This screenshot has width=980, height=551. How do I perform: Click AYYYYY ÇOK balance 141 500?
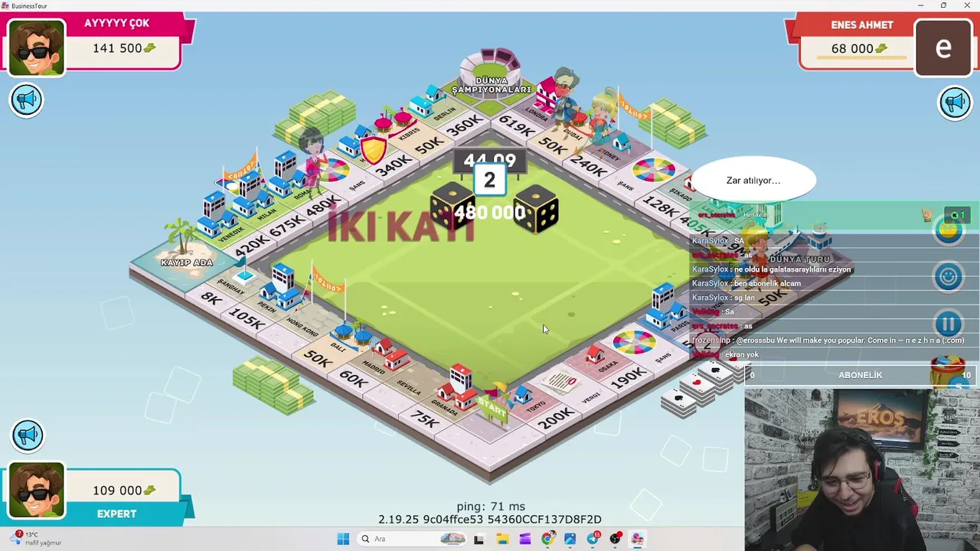124,48
